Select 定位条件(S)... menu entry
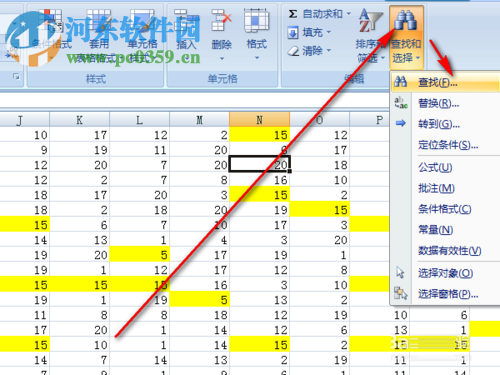The image size is (500, 375). pyautogui.click(x=446, y=145)
